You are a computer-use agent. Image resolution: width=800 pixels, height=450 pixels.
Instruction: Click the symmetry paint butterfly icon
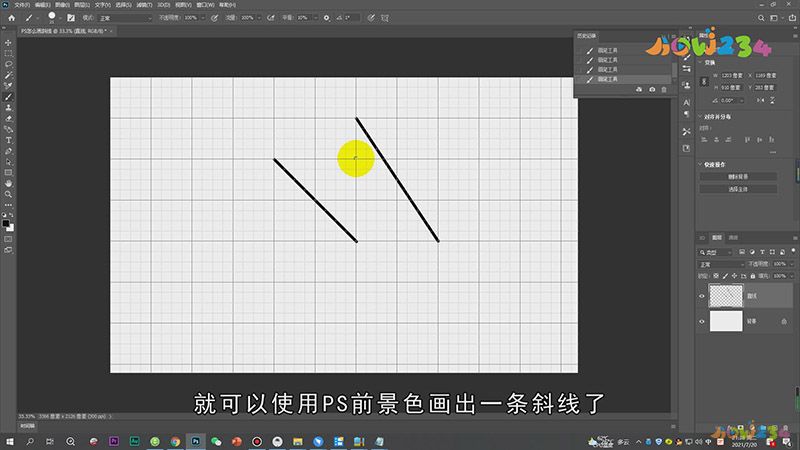coord(385,18)
